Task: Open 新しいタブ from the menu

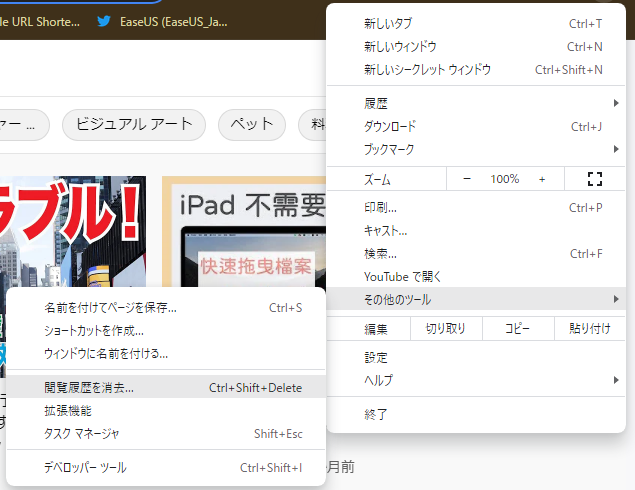Action: 482,23
